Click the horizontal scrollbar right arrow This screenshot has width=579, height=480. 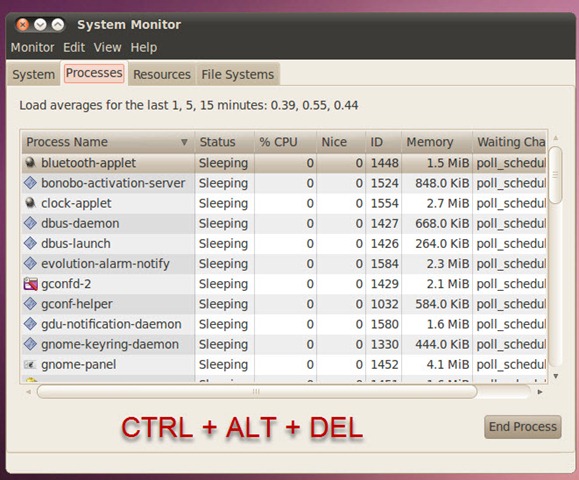tap(540, 392)
